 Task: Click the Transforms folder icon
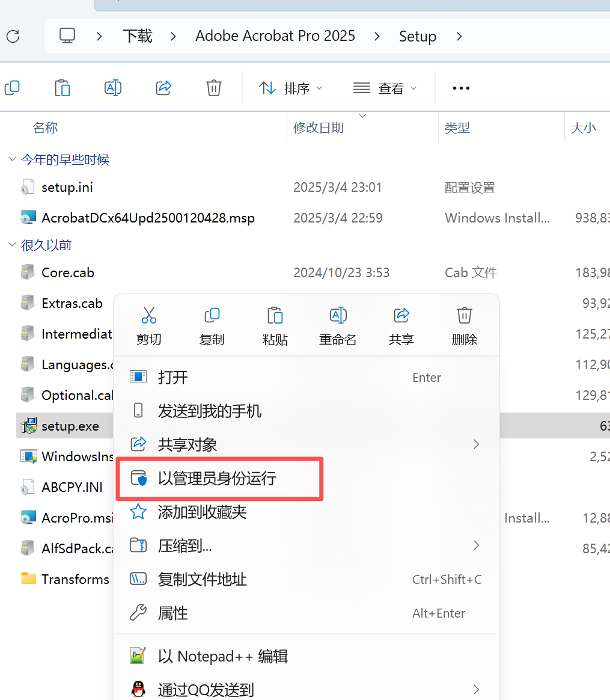coord(29,579)
